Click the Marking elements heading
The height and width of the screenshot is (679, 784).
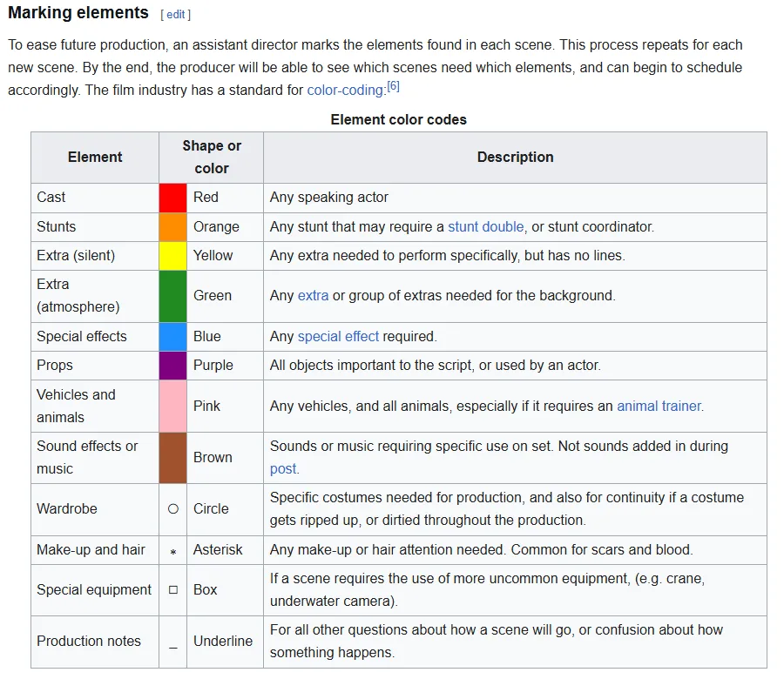click(x=78, y=13)
